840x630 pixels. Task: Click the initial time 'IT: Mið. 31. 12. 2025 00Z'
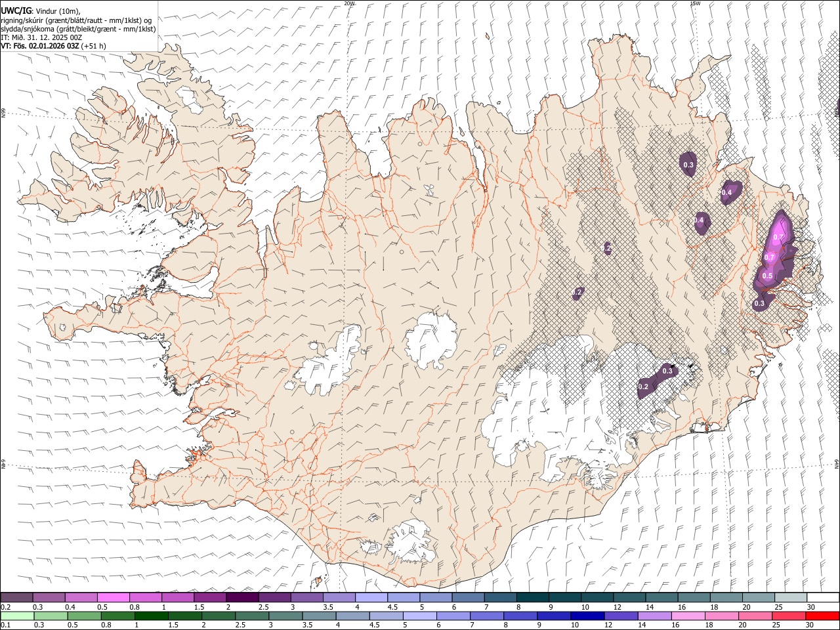[x=41, y=38]
